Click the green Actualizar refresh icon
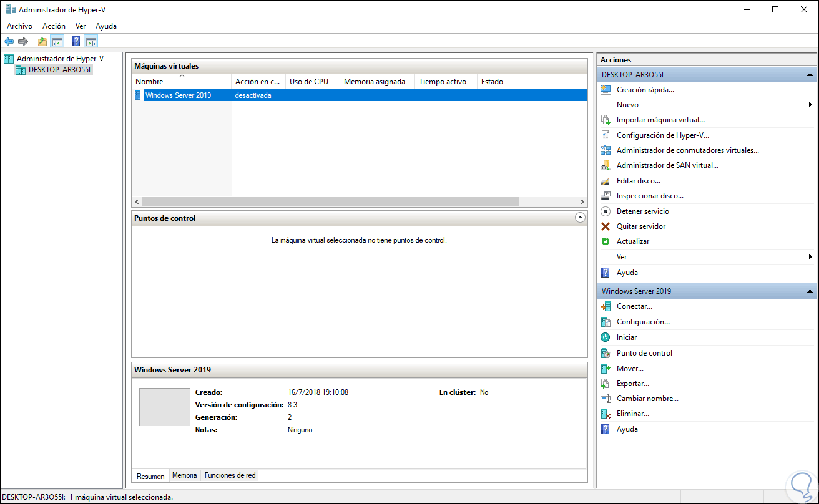The width and height of the screenshot is (819, 504). click(605, 241)
